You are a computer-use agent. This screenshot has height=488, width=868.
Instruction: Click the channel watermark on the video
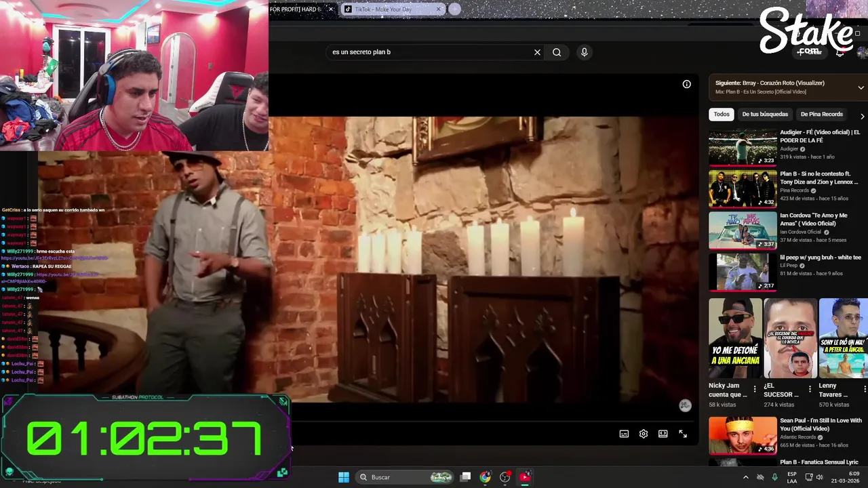[x=685, y=405]
